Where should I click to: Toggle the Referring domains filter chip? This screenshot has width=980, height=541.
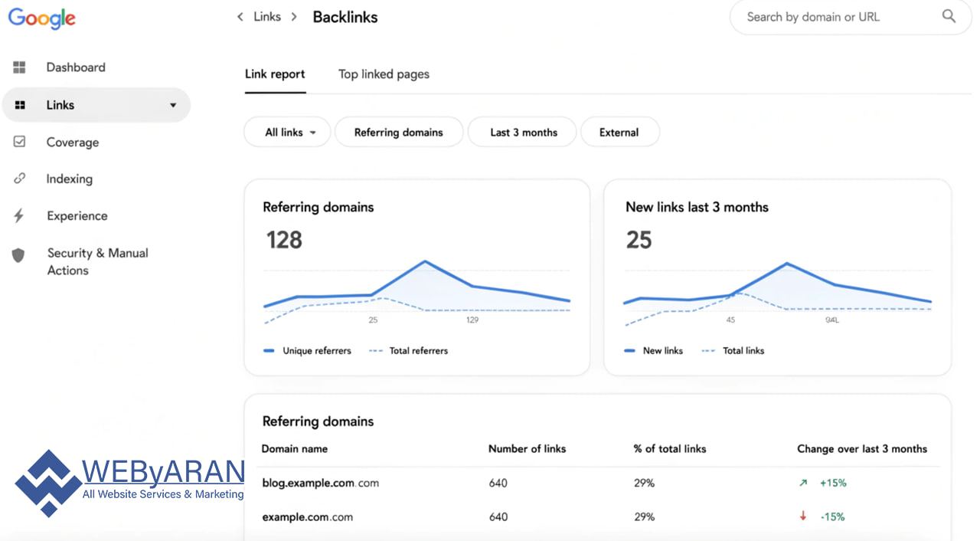click(398, 132)
